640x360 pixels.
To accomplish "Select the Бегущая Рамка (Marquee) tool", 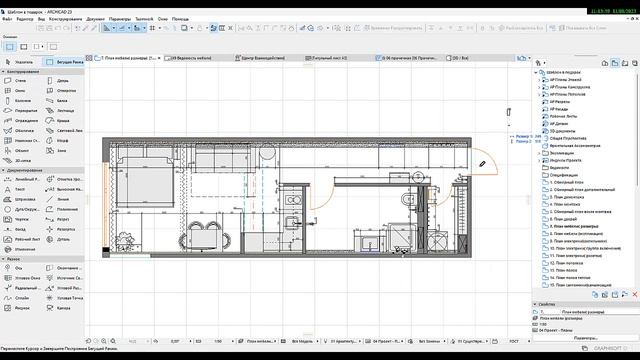I will (x=64, y=62).
